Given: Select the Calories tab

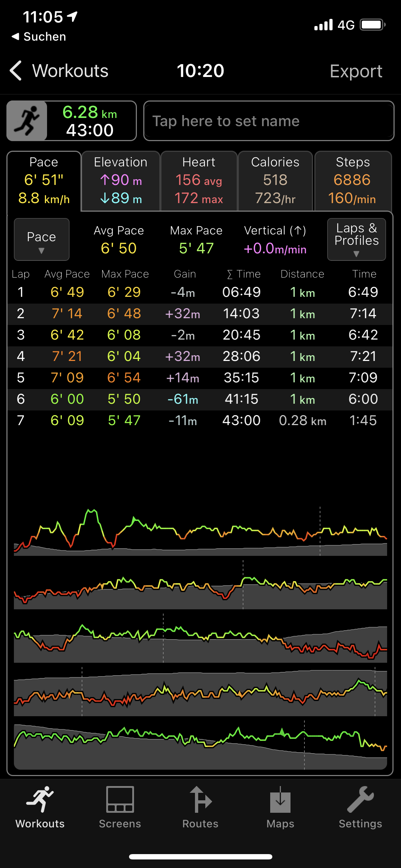Looking at the screenshot, I should point(275,181).
